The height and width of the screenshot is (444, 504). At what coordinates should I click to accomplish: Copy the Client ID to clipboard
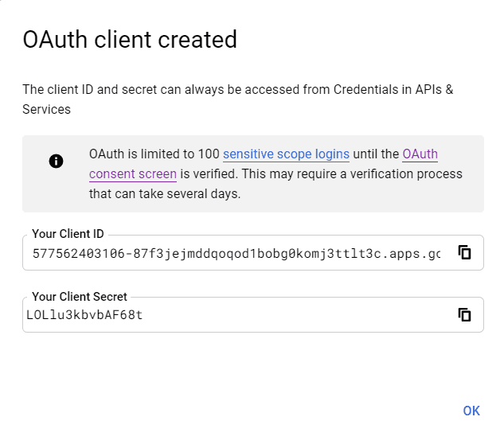point(464,252)
